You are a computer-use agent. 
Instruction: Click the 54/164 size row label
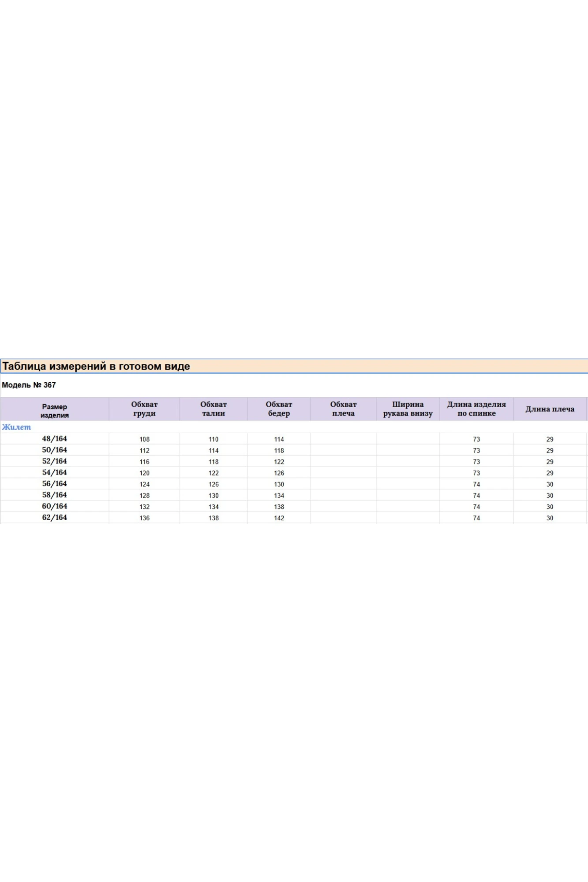[x=55, y=473]
